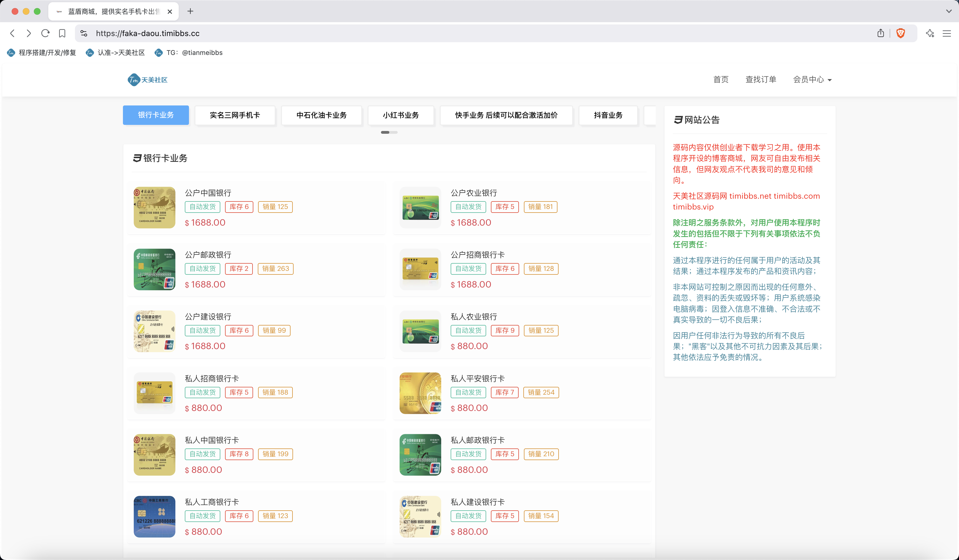Go to 首页 in navigation
The height and width of the screenshot is (560, 959).
click(720, 80)
